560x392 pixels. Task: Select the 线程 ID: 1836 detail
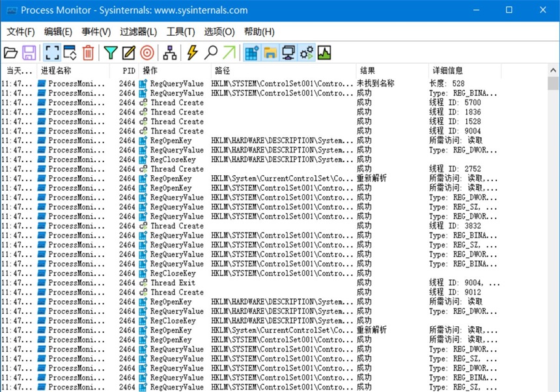click(455, 112)
